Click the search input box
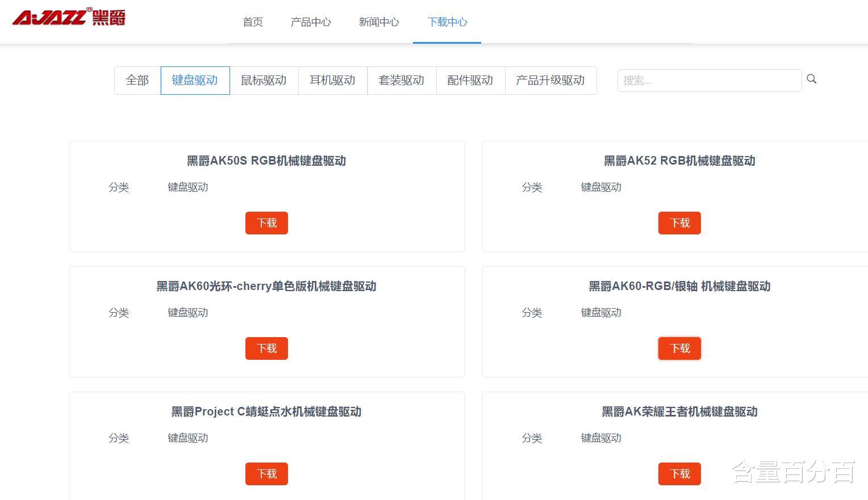Image resolution: width=868 pixels, height=500 pixels. [x=709, y=80]
